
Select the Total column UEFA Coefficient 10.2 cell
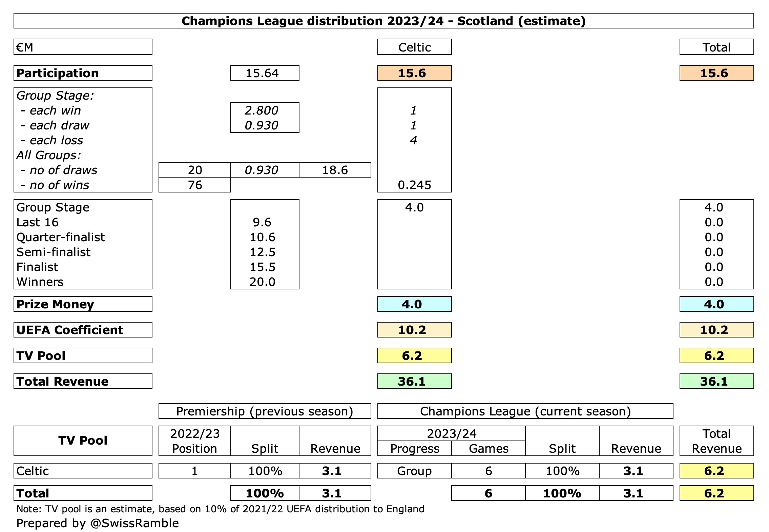click(x=716, y=330)
